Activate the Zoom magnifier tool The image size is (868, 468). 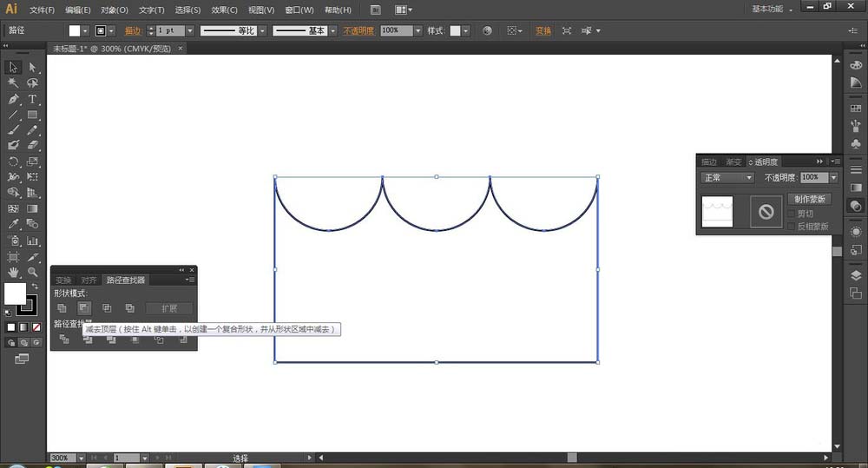pyautogui.click(x=32, y=272)
